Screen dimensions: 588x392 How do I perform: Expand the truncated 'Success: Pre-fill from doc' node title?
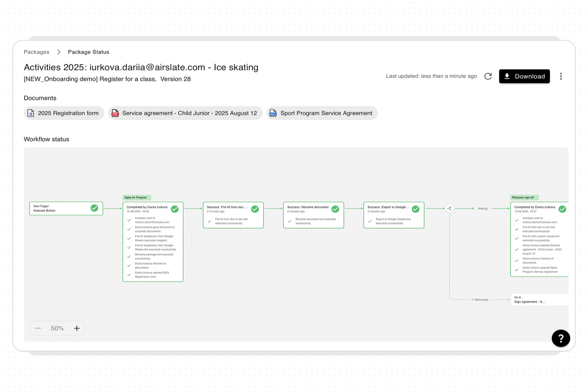tap(227, 207)
